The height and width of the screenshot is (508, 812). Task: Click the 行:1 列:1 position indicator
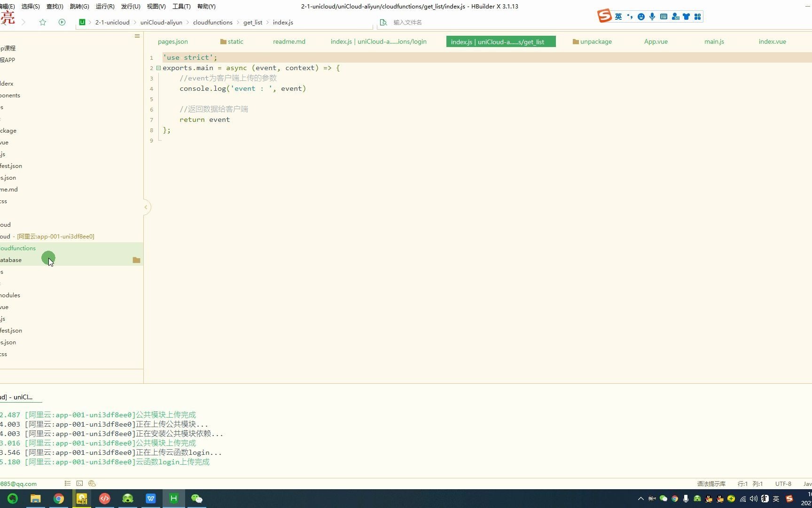[750, 484]
